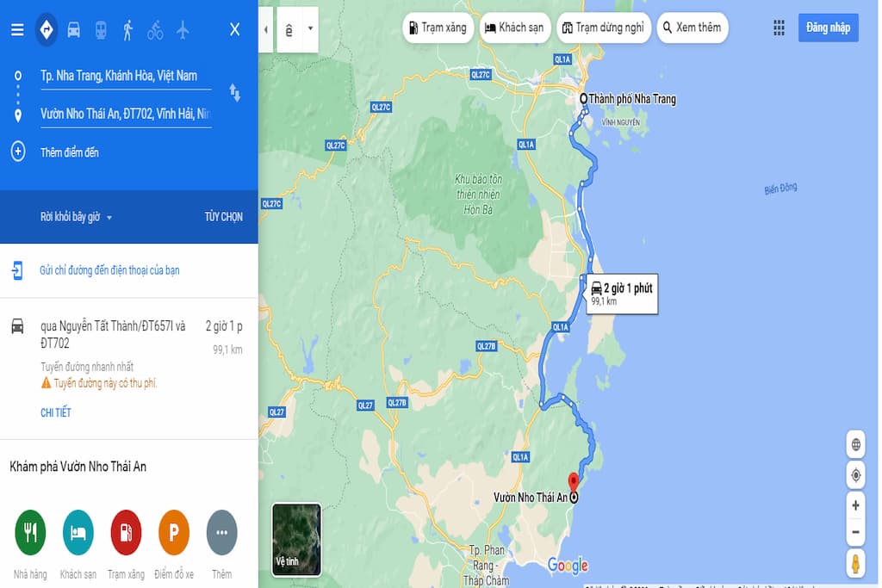The image size is (882, 588).
Task: Filter map by Trạm xăng
Action: click(x=438, y=28)
